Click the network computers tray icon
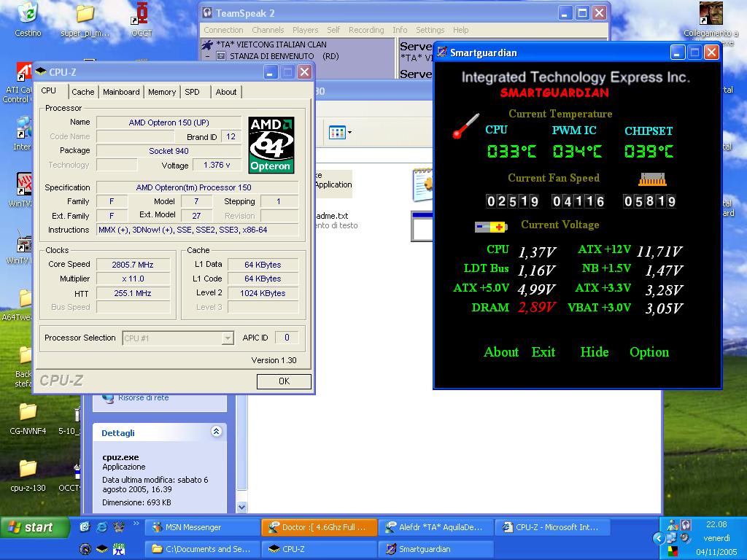This screenshot has width=747, height=560. [672, 538]
